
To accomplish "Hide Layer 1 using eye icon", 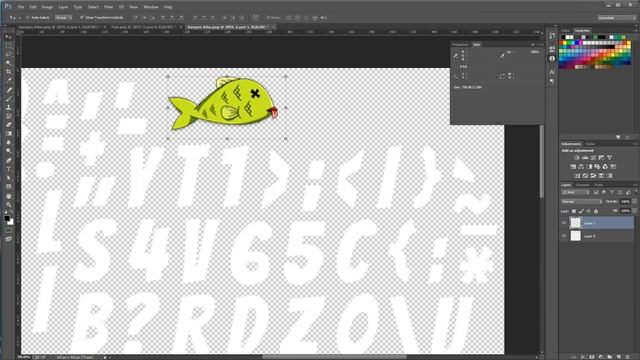I will pyautogui.click(x=564, y=223).
